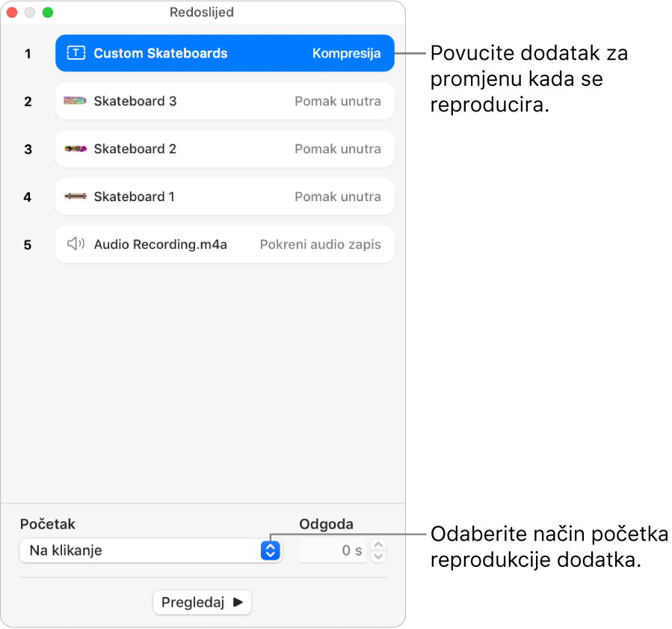Close the Redoslijed window

pos(12,13)
